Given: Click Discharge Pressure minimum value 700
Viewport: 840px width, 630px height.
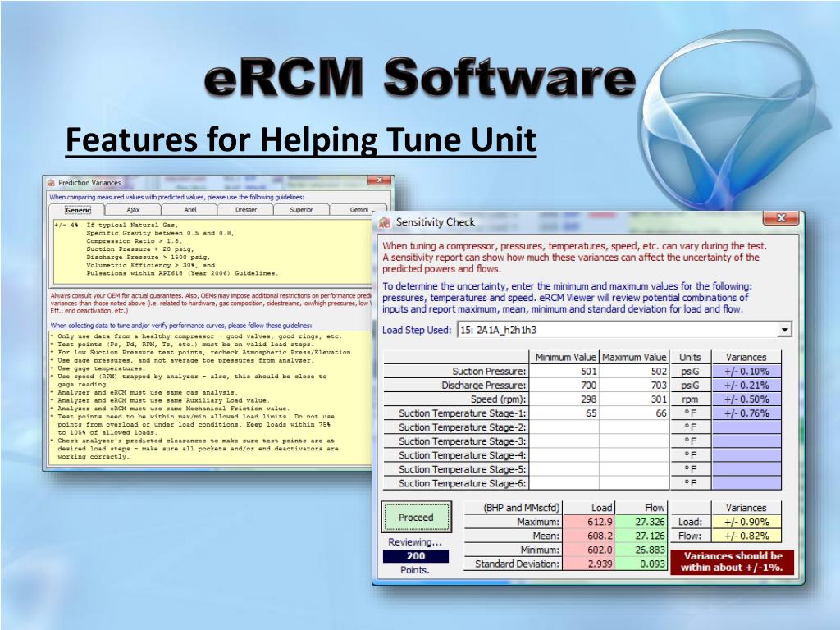Looking at the screenshot, I should tap(564, 386).
